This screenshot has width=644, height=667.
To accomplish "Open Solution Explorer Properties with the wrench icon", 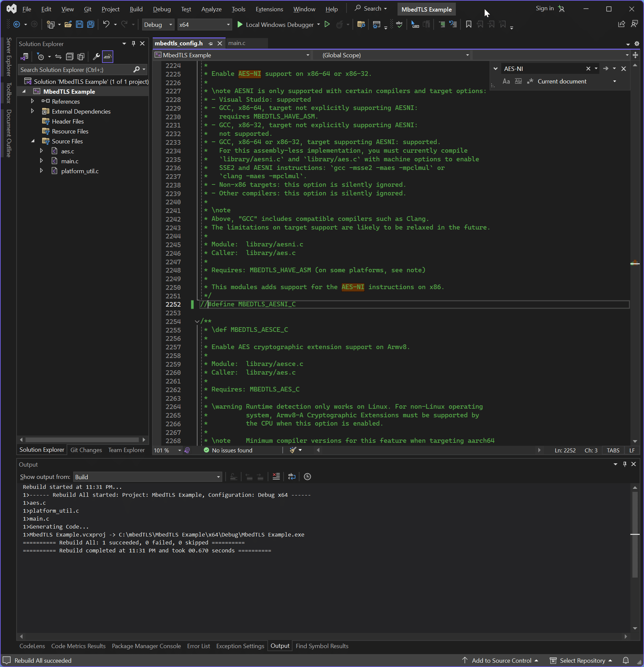I will point(96,57).
